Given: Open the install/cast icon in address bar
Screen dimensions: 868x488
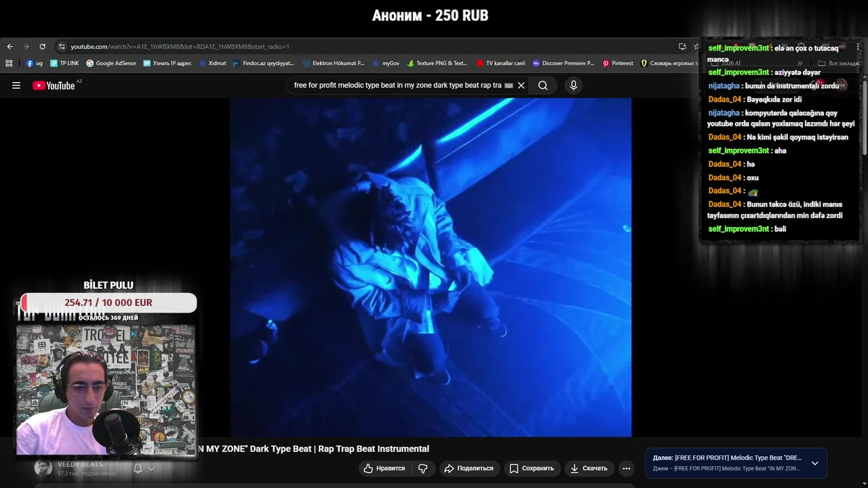Looking at the screenshot, I should point(682,47).
